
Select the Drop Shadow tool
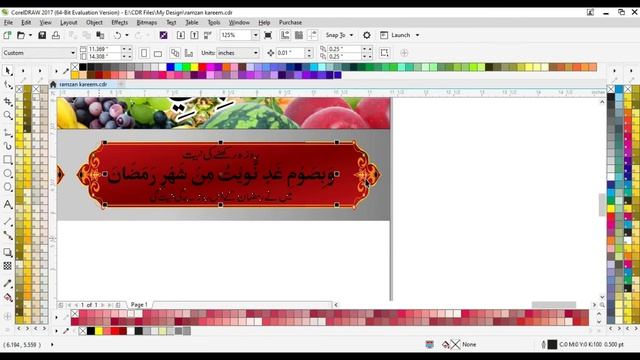(8, 252)
